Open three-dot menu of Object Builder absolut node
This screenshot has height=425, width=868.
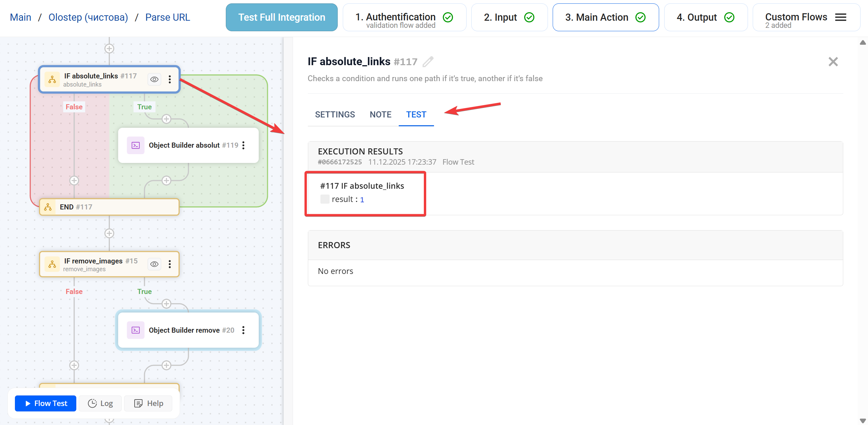[243, 145]
